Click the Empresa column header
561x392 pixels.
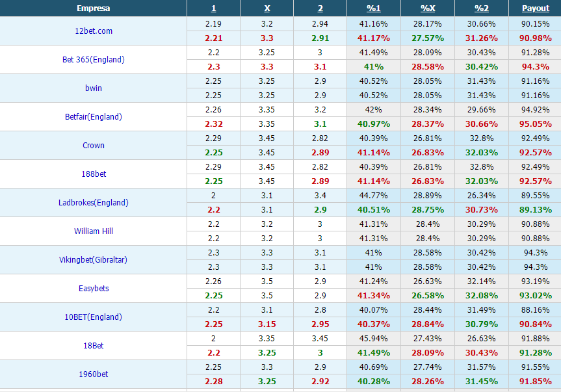pyautogui.click(x=94, y=8)
